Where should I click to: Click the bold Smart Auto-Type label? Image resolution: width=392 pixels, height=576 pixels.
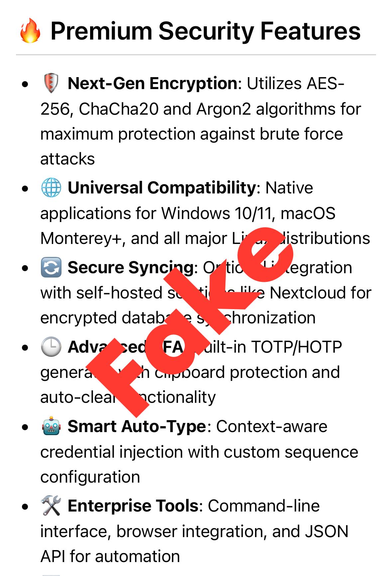click(137, 426)
